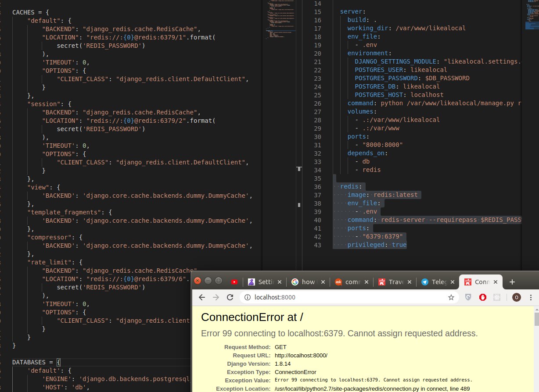Open a new browser tab
539x392 pixels.
511,282
